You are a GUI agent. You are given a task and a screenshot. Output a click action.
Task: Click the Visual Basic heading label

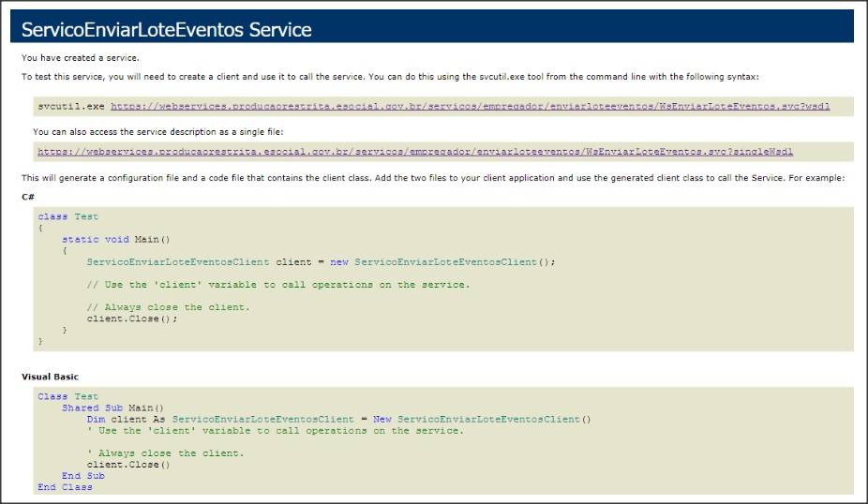[x=51, y=377]
